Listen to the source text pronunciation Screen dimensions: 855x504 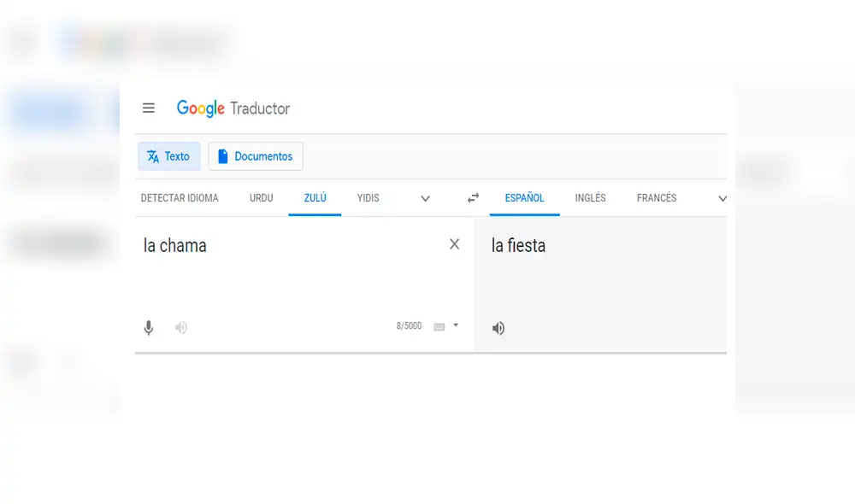(x=180, y=327)
